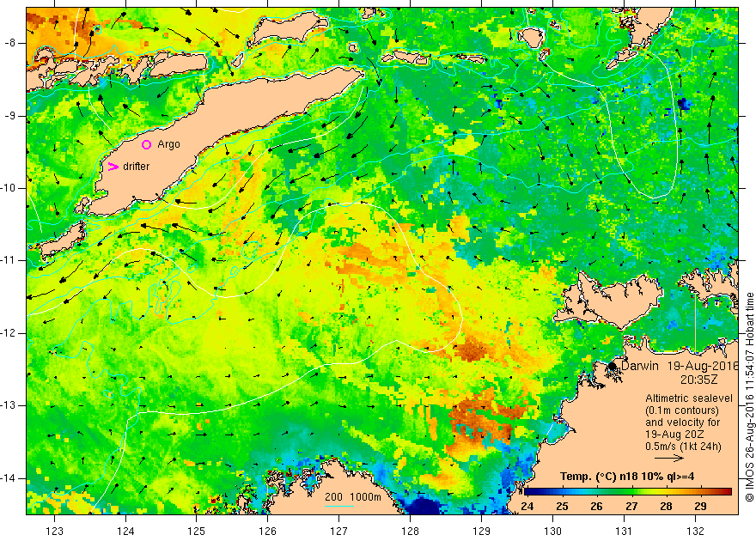Click latitude axis label '-8'
Viewport: 756px width, 541px height.
[9, 43]
